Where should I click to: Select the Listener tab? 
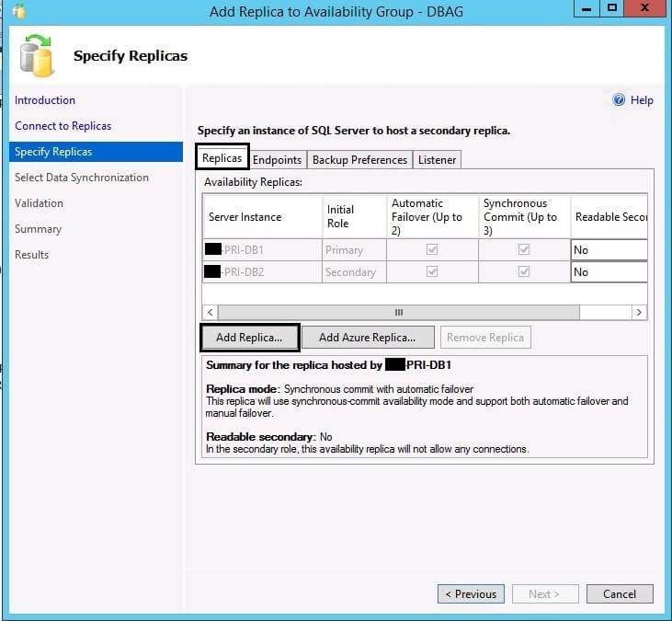pyautogui.click(x=437, y=160)
